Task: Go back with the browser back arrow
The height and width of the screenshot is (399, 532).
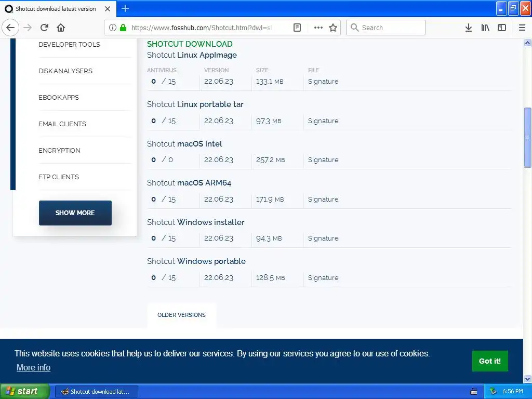Action: coord(10,28)
